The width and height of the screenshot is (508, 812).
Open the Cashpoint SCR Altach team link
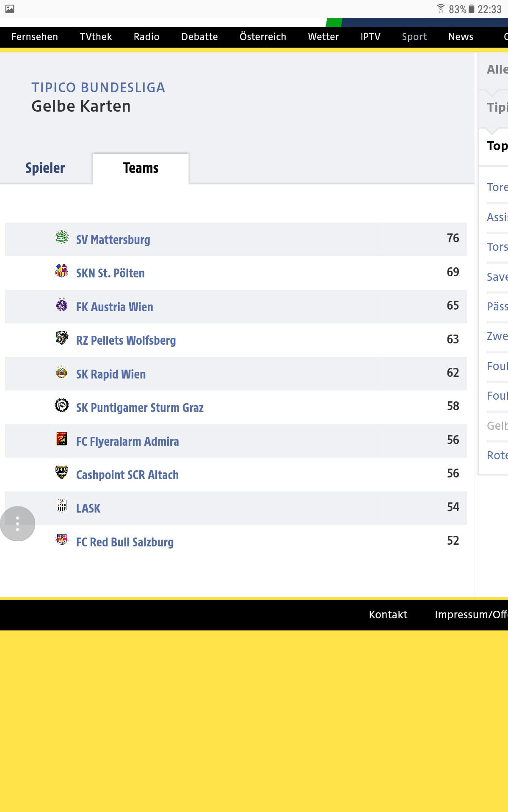pyautogui.click(x=127, y=475)
